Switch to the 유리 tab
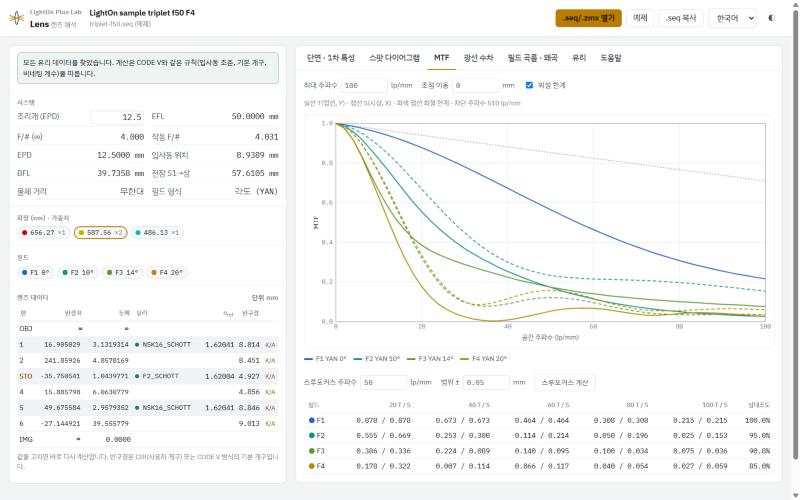The height and width of the screenshot is (500, 800). (579, 58)
